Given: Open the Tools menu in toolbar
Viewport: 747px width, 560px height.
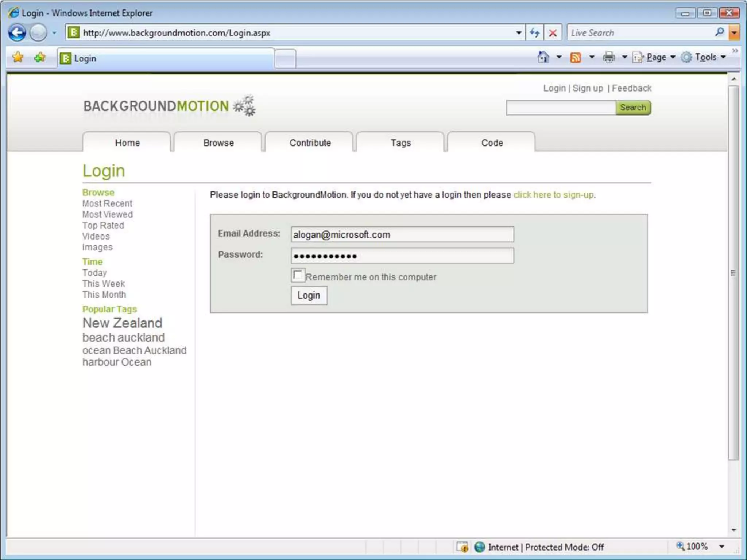Looking at the screenshot, I should (704, 57).
